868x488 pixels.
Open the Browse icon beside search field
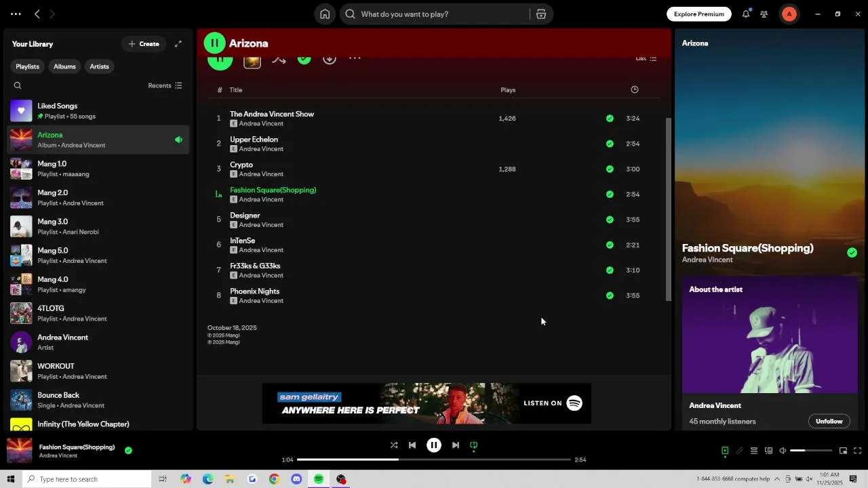[541, 14]
